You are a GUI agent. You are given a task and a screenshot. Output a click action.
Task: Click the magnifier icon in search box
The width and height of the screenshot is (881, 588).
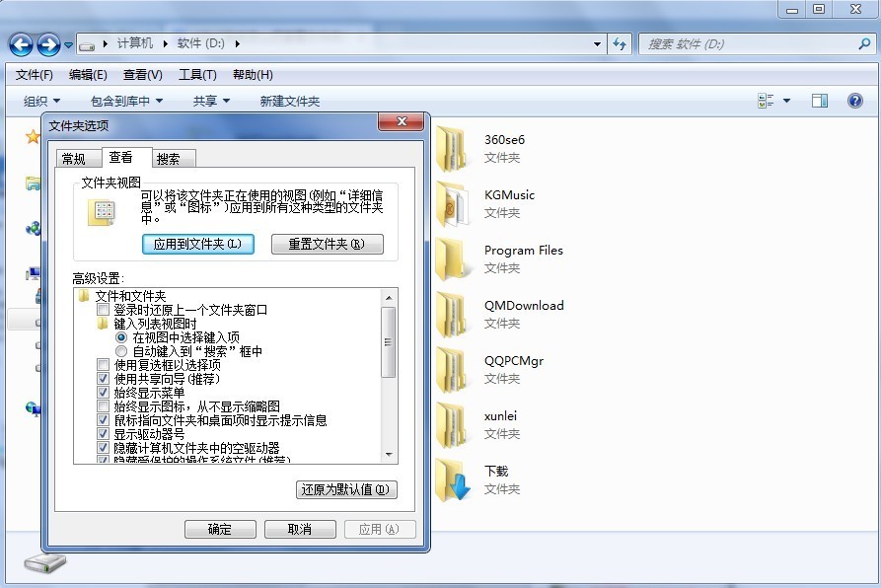(864, 43)
